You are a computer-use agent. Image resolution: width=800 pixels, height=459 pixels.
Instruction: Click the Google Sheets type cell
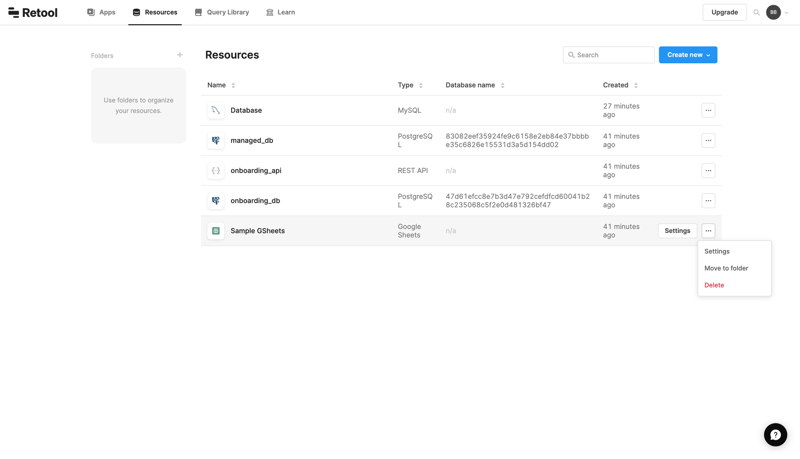(409, 231)
